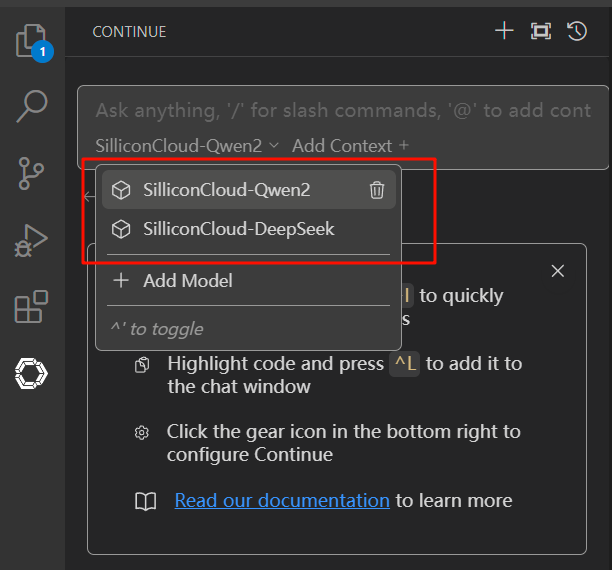Open the Source Control view
Viewport: 612px width, 570px height.
point(32,173)
